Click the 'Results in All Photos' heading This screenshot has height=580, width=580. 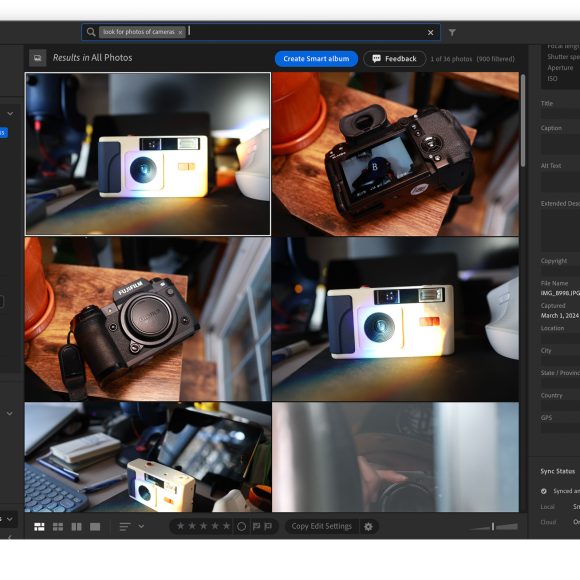tap(92, 58)
